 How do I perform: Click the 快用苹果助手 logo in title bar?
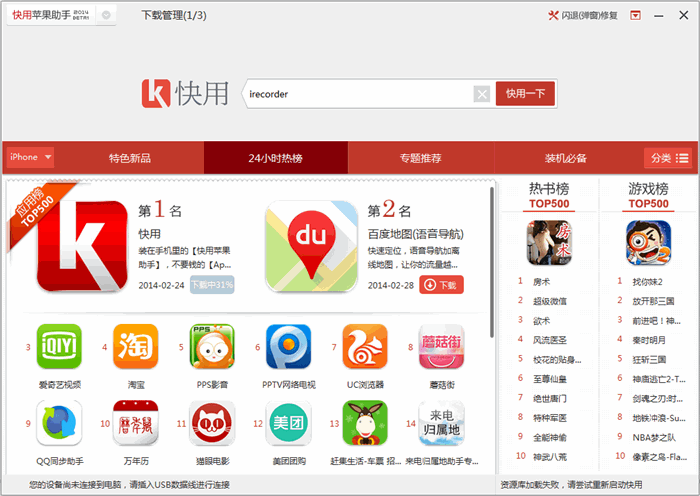50,15
